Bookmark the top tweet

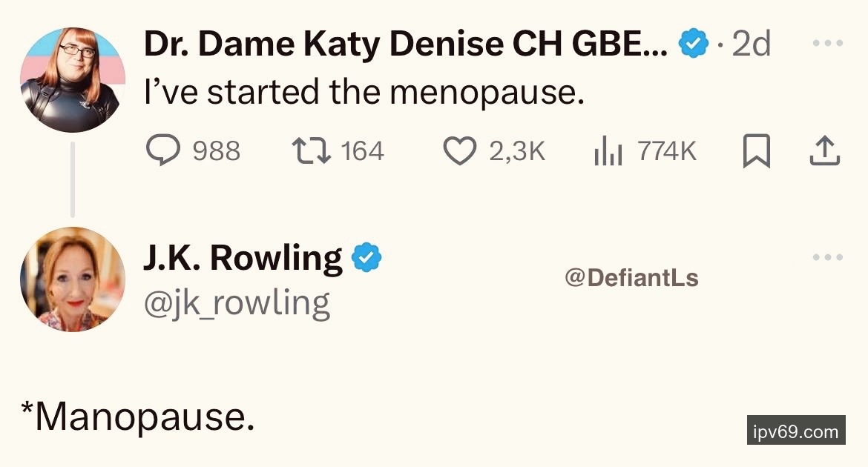[757, 151]
